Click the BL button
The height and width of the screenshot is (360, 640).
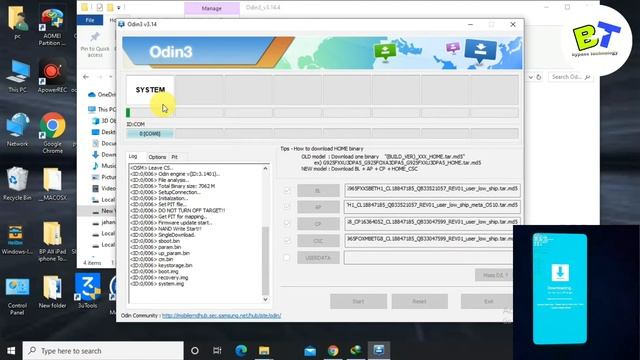318,191
